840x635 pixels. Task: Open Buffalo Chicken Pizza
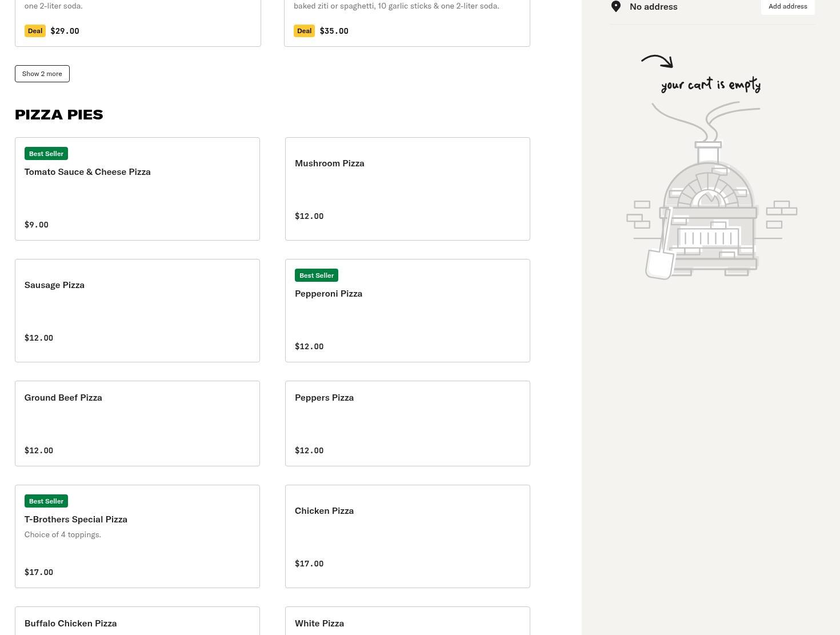point(137,622)
